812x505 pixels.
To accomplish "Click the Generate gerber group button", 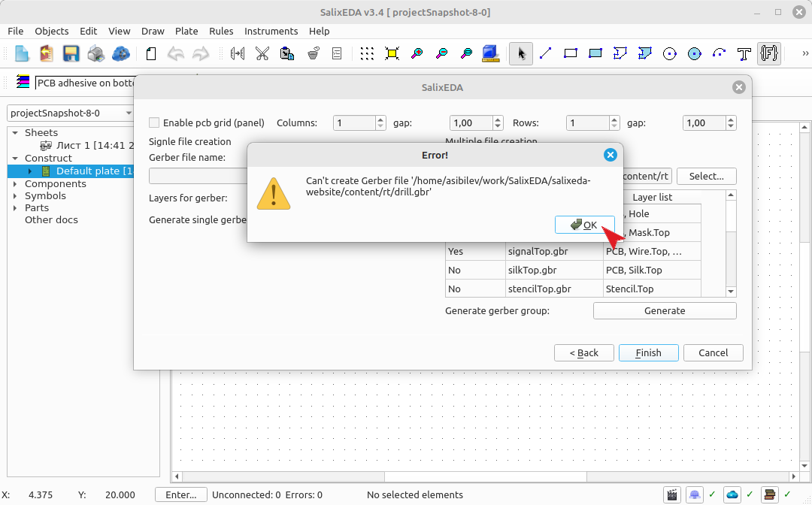I will tap(665, 311).
